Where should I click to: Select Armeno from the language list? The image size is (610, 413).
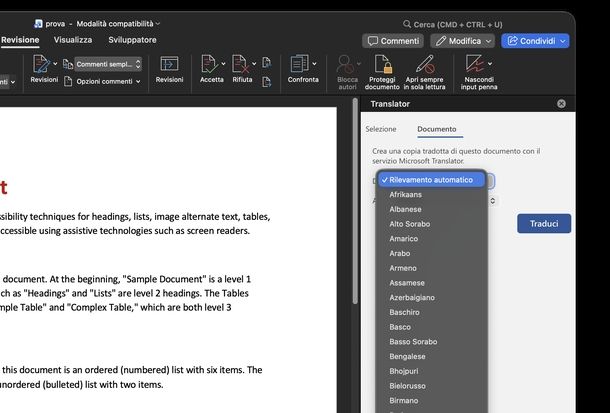click(431, 268)
